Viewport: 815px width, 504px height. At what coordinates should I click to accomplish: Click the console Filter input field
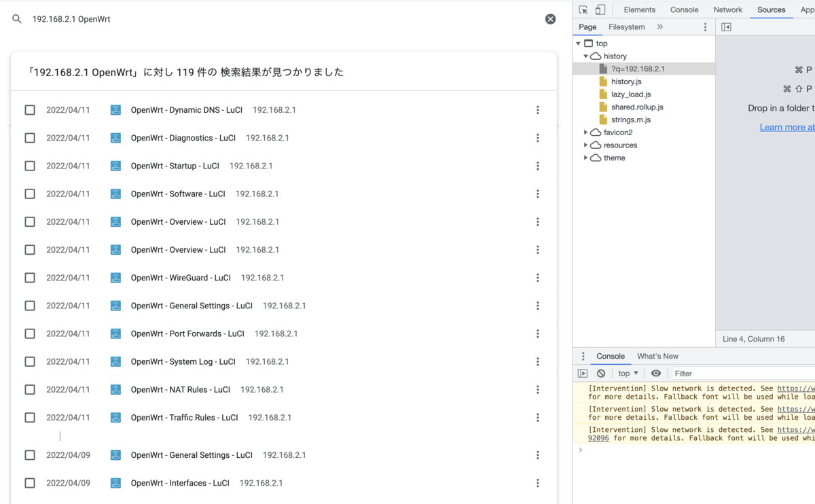[744, 374]
